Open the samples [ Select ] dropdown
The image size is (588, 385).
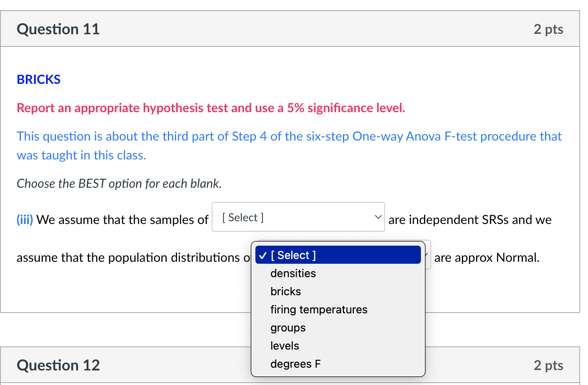[298, 217]
